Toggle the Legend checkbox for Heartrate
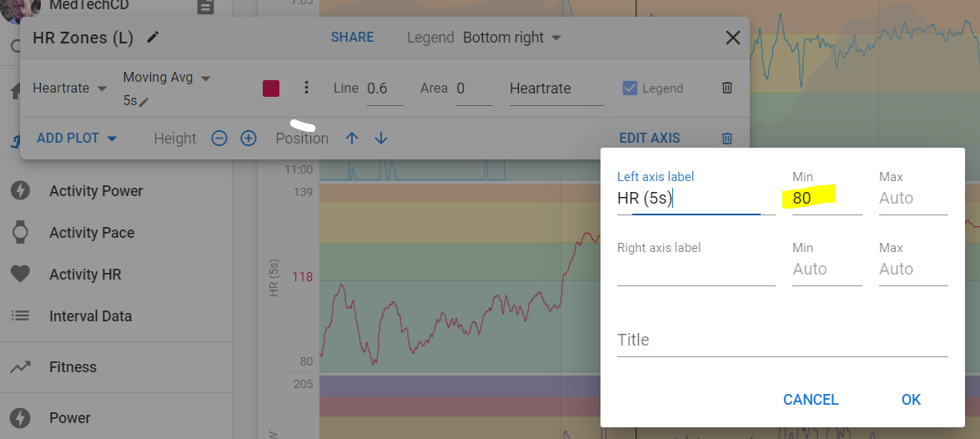The width and height of the screenshot is (980, 439). [x=630, y=88]
